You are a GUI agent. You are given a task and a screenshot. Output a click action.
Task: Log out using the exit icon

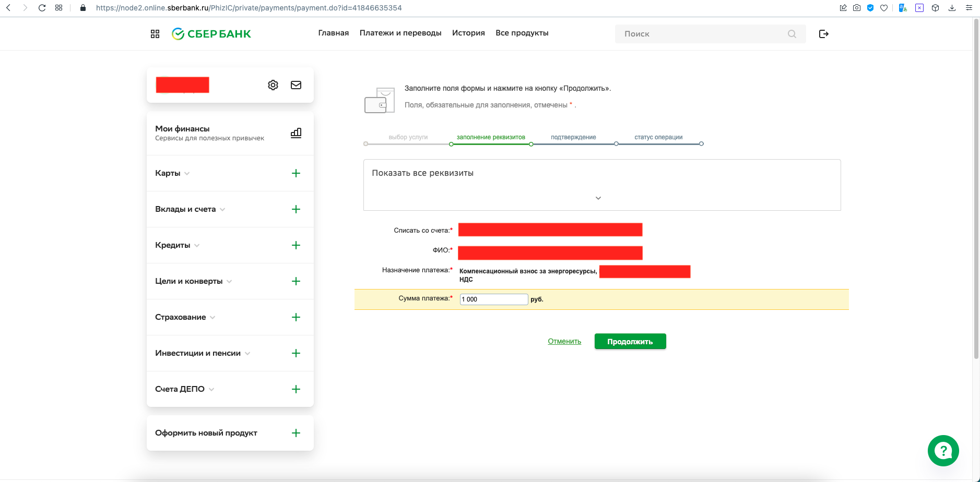824,34
